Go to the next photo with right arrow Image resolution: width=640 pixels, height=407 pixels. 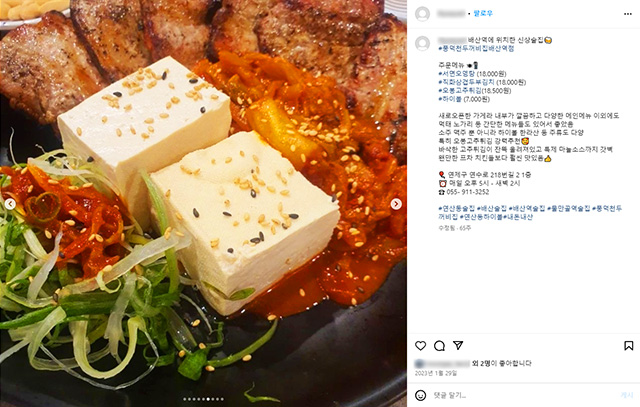click(396, 204)
